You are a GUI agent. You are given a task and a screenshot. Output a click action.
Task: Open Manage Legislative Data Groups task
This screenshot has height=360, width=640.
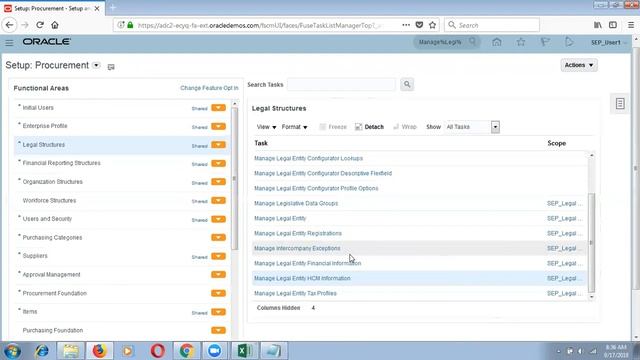(x=296, y=203)
